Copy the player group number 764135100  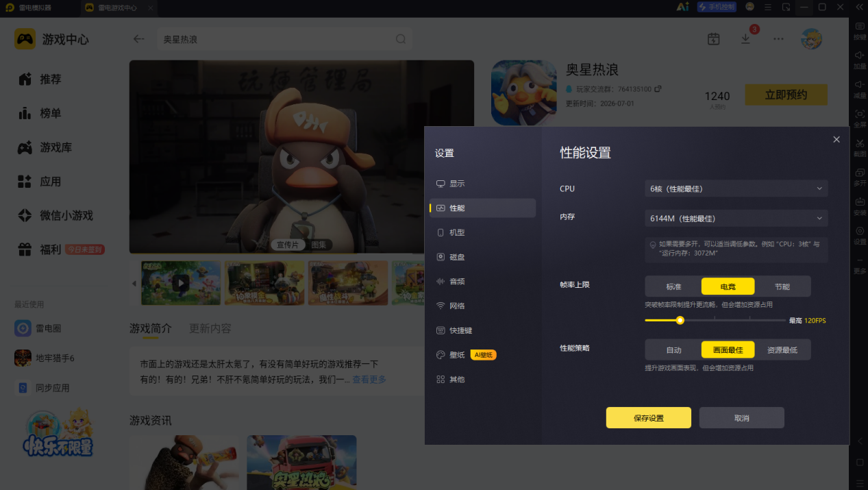[x=658, y=89]
